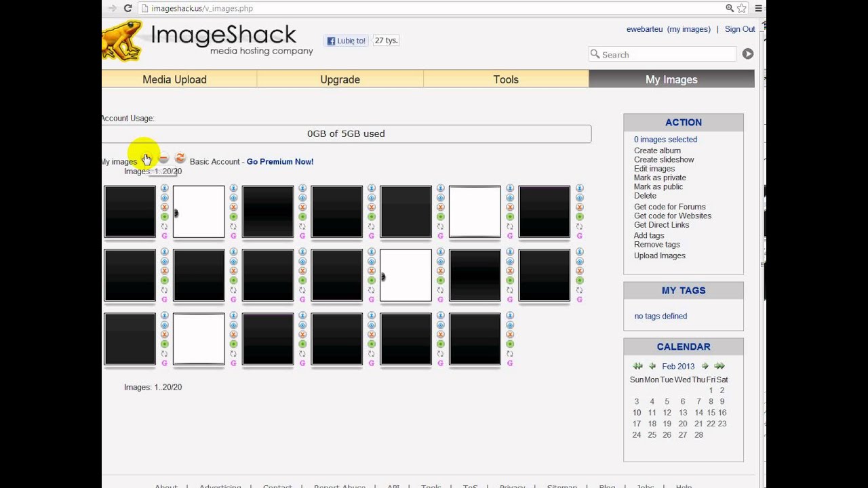Click Get code for Forums
This screenshot has height=488, width=868.
click(670, 207)
